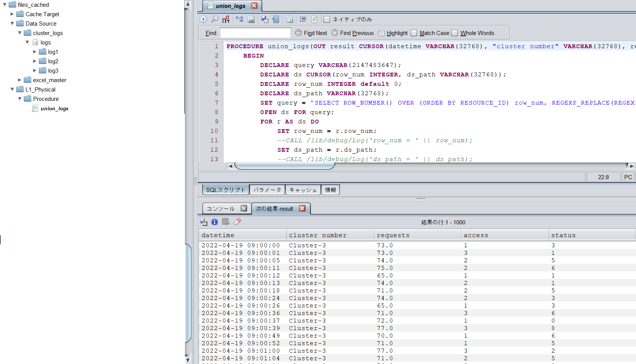Sort by the status column header

click(x=592, y=235)
